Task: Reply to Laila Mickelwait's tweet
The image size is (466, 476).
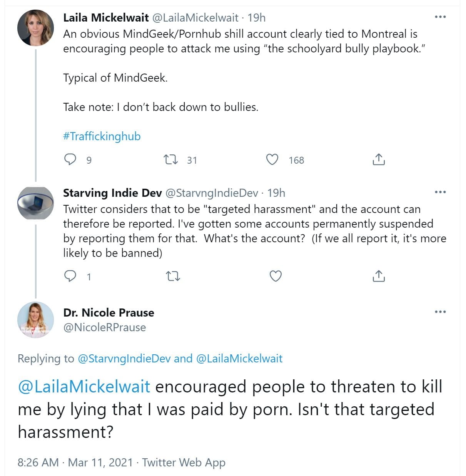Action: point(70,159)
